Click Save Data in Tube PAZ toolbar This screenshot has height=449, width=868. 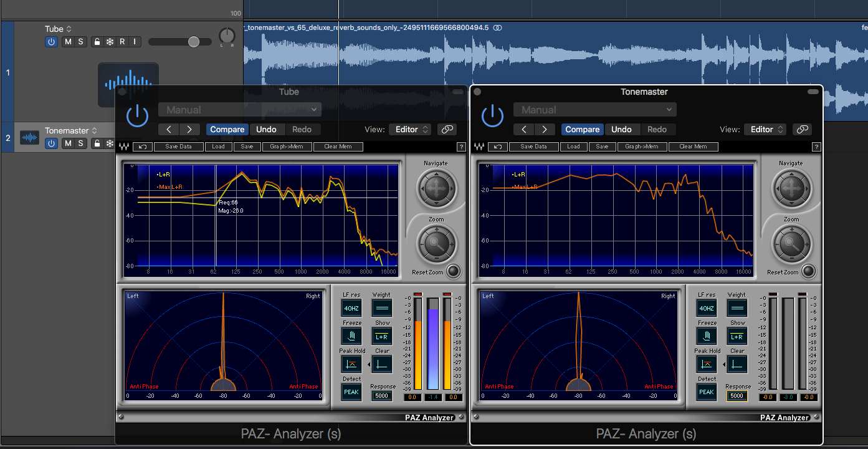point(179,147)
